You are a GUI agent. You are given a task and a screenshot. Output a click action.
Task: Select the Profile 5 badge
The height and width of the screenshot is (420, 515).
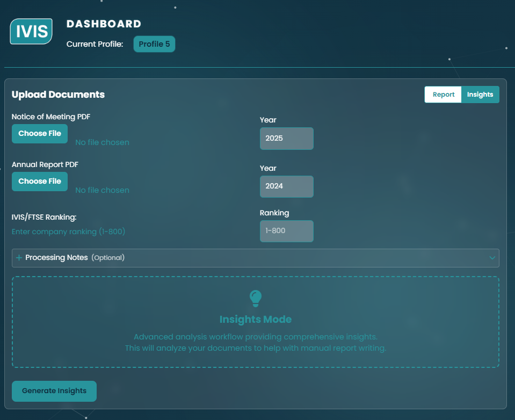(x=154, y=44)
